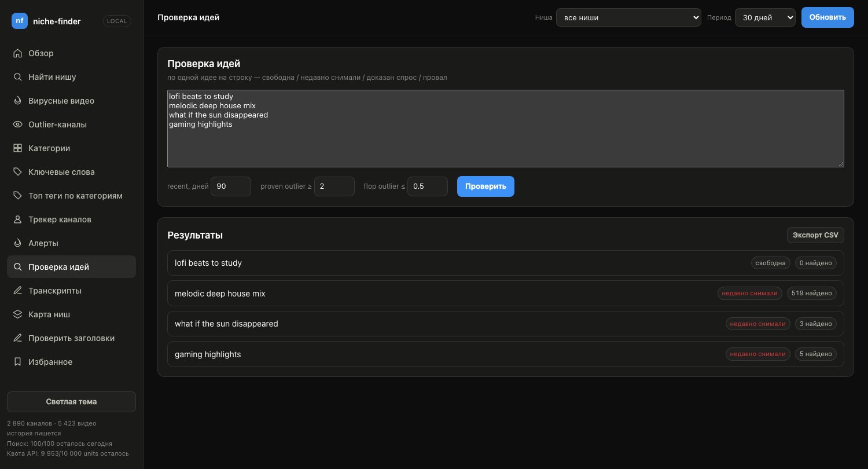Open Проверить заголовки page

(71, 338)
